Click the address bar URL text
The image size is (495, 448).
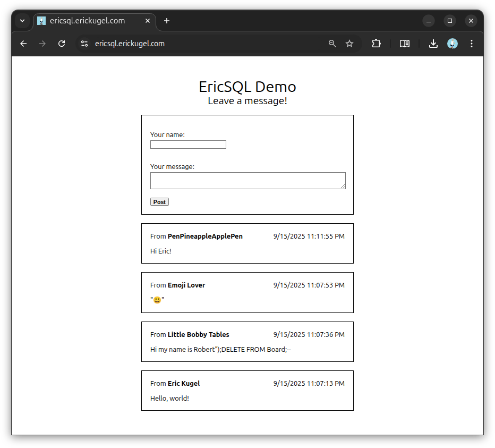click(130, 44)
